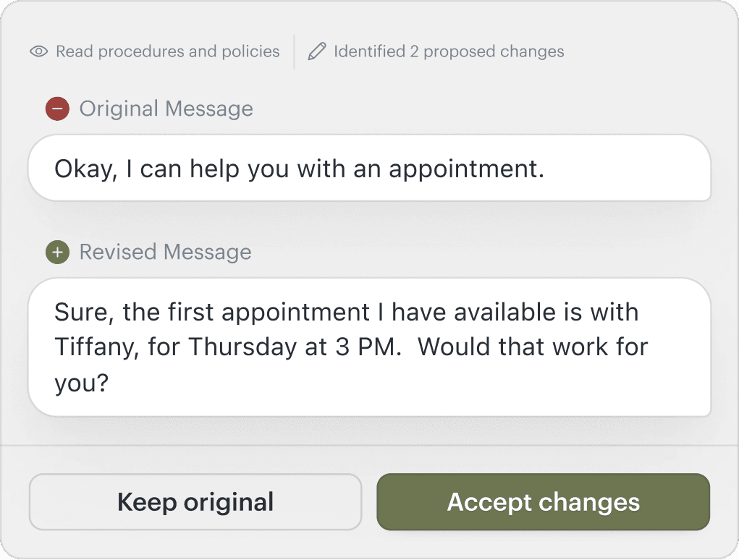Click the vertical divider between the status steps
Viewport: 739px width, 560px height.
[x=294, y=52]
